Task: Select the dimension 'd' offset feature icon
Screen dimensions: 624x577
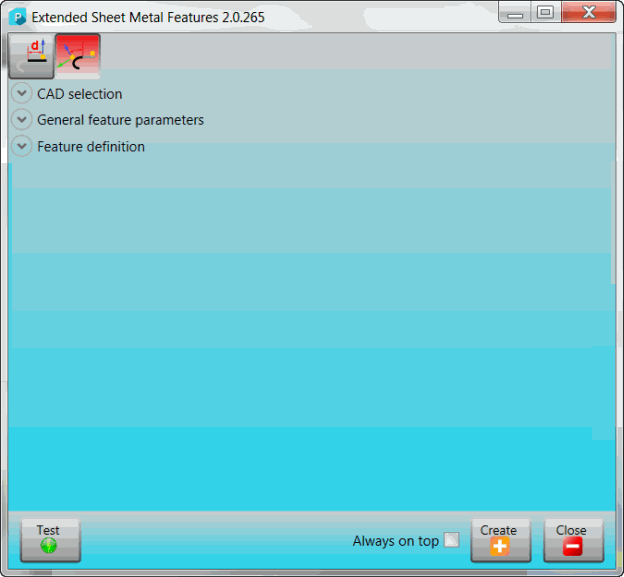Action: (x=32, y=56)
